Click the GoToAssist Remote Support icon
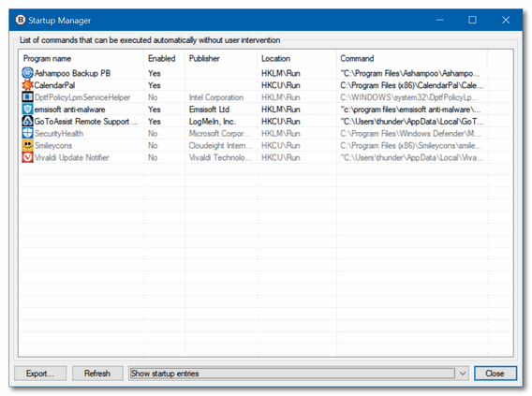532x396 pixels. tap(27, 122)
